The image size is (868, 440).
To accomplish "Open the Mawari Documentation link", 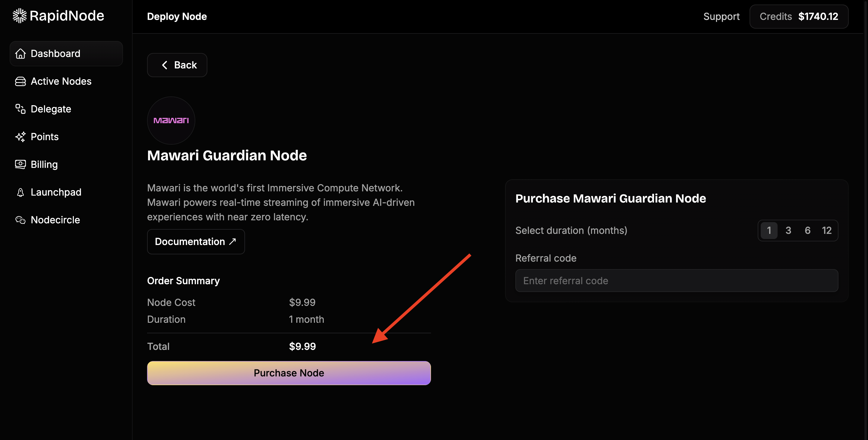I will coord(195,242).
